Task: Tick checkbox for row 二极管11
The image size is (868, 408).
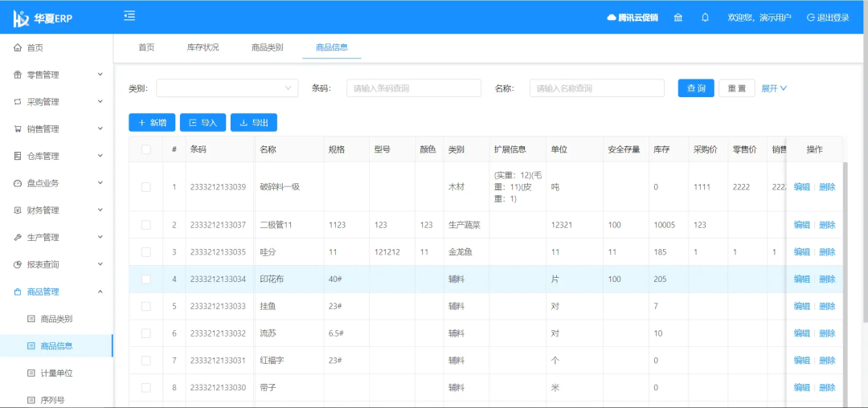Action: click(146, 225)
